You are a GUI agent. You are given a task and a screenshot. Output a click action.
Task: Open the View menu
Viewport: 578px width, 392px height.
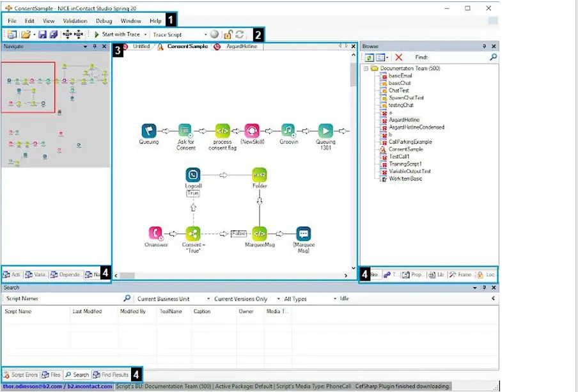click(x=49, y=21)
